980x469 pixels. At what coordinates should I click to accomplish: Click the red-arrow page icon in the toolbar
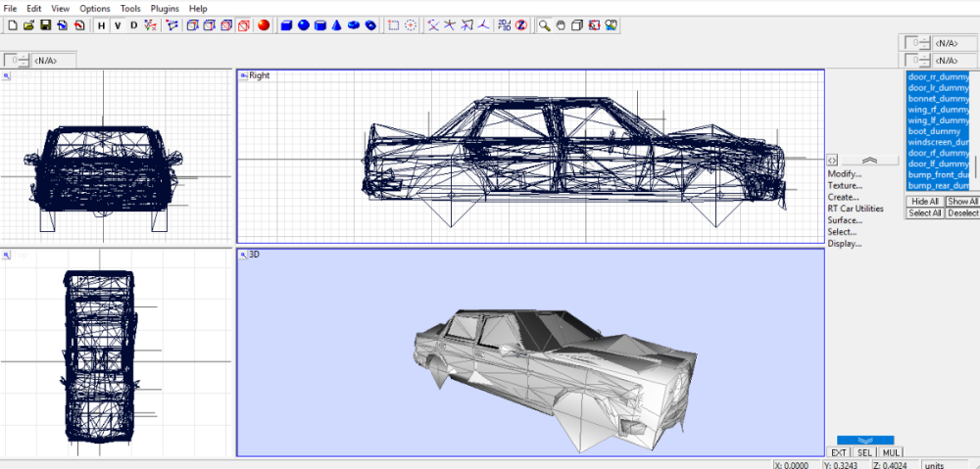(x=78, y=25)
